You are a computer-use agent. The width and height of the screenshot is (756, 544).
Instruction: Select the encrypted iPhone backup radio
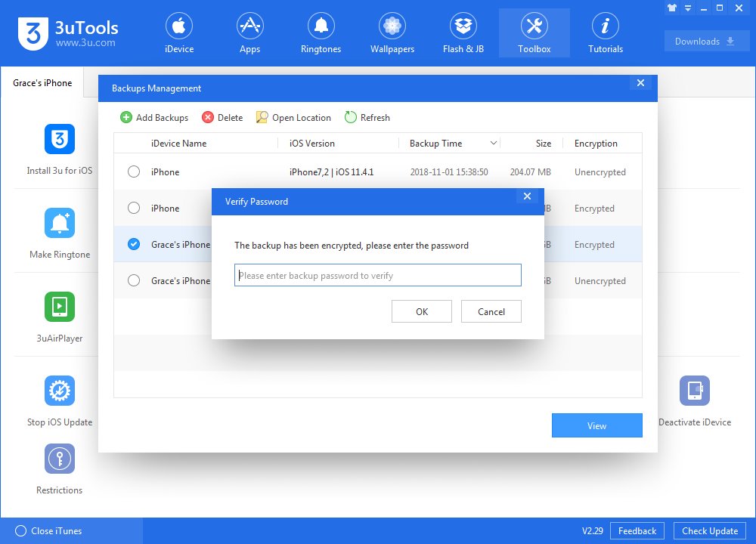tap(134, 208)
